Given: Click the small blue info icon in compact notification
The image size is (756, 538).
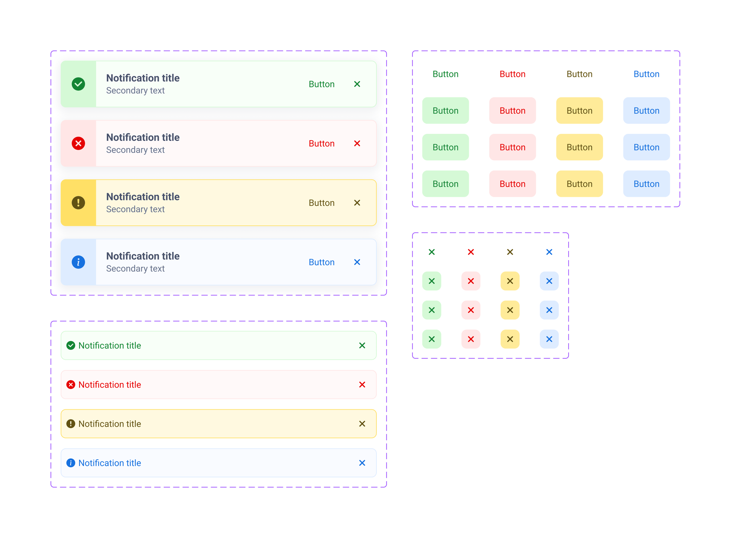Looking at the screenshot, I should coord(71,463).
